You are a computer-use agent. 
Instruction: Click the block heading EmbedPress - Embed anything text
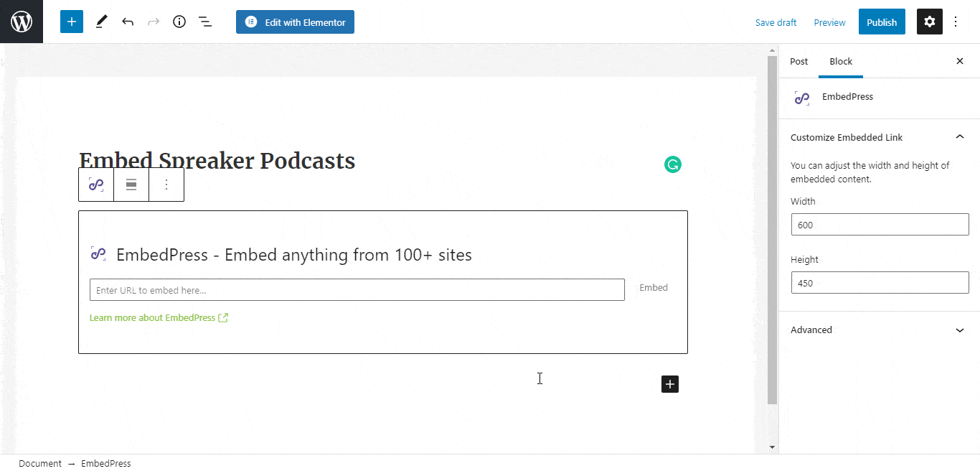coord(294,255)
